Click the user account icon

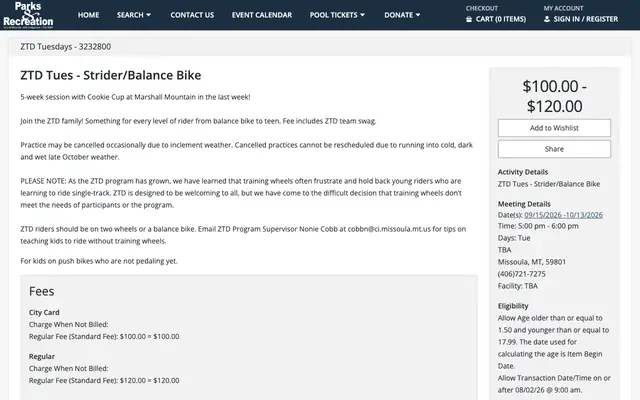[547, 19]
